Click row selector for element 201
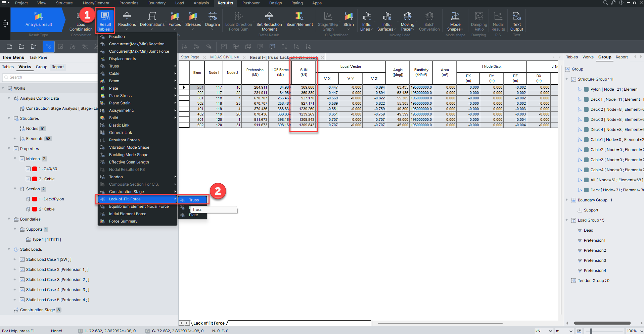644x334 pixels. click(x=184, y=87)
